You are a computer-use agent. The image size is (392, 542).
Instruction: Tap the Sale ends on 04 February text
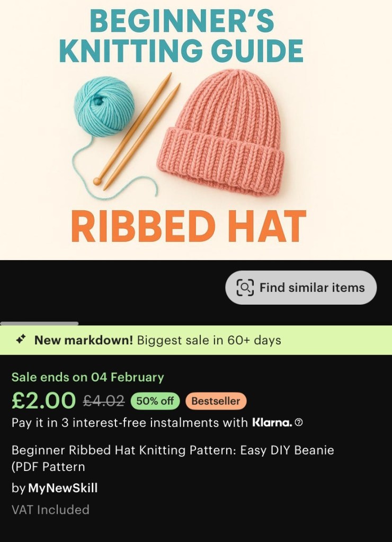pyautogui.click(x=88, y=377)
